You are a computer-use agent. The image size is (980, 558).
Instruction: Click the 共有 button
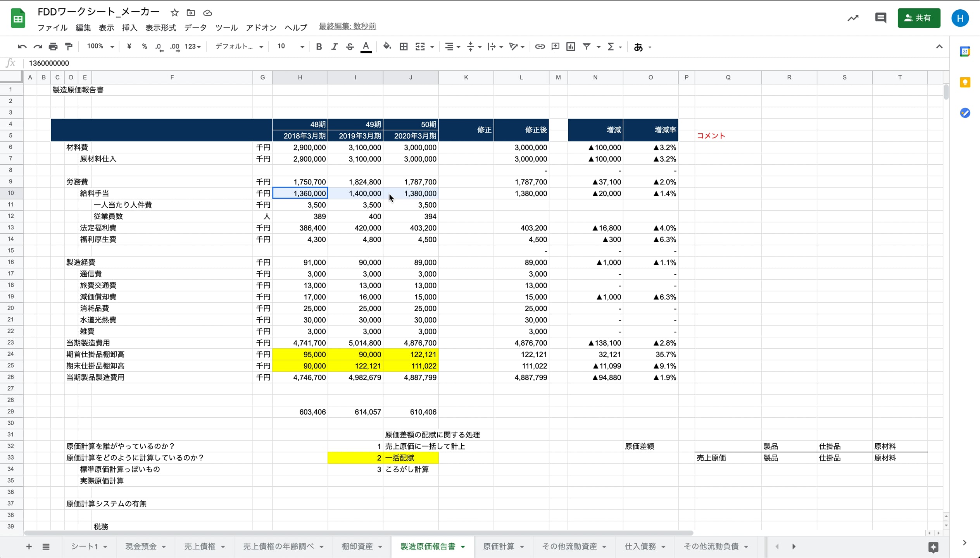tap(919, 18)
